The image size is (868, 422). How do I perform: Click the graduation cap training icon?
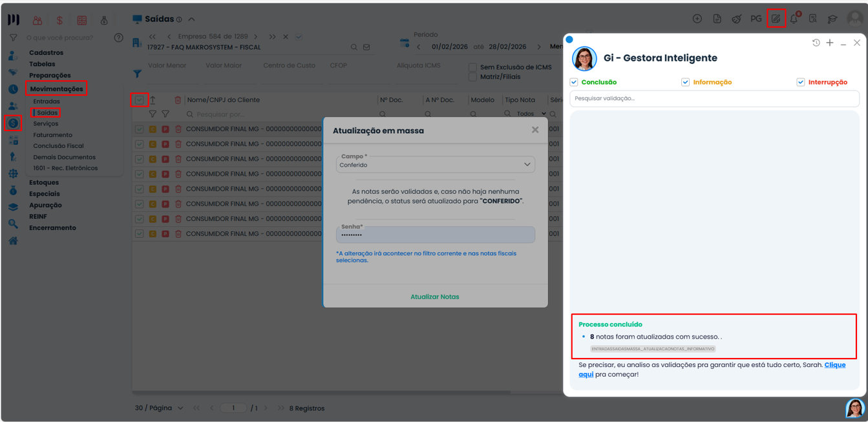[x=832, y=19]
